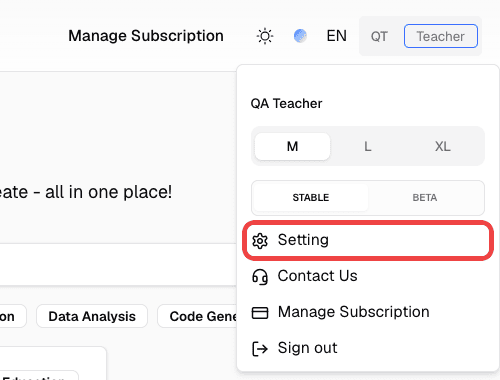The image size is (500, 380).
Task: Open the Teacher account dropdown
Action: coord(441,36)
